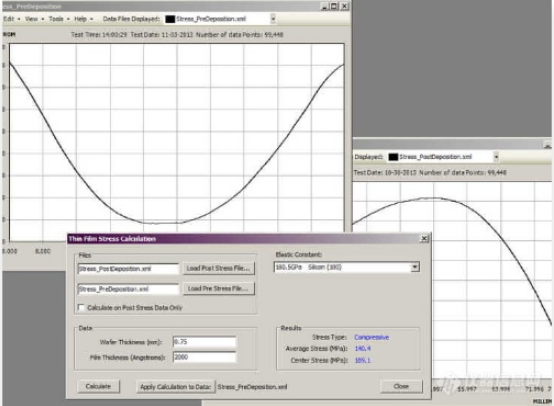Image resolution: width=554 pixels, height=406 pixels.
Task: Expand the Data Files Displayed dropdown
Action: (273, 19)
